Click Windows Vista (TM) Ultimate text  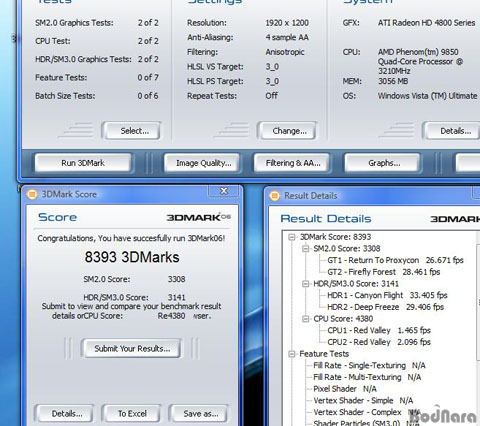click(427, 96)
